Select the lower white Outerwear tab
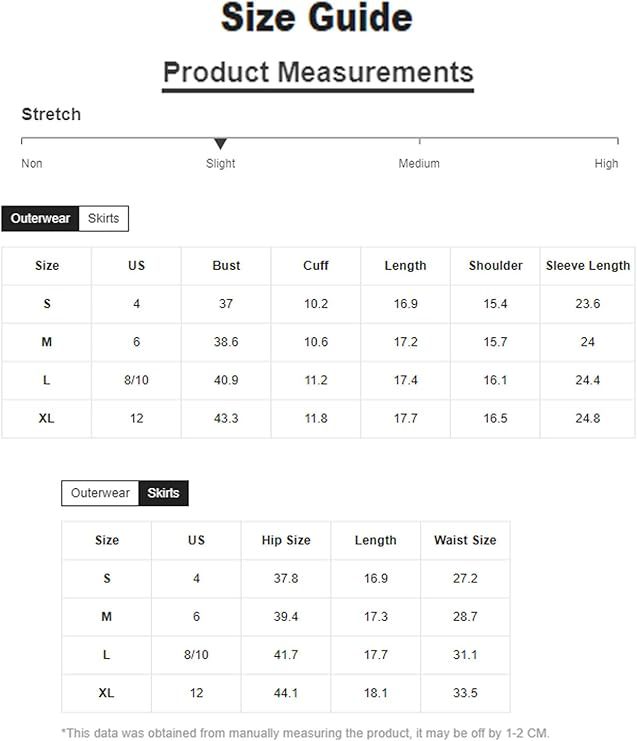The width and height of the screenshot is (637, 741). tap(100, 493)
